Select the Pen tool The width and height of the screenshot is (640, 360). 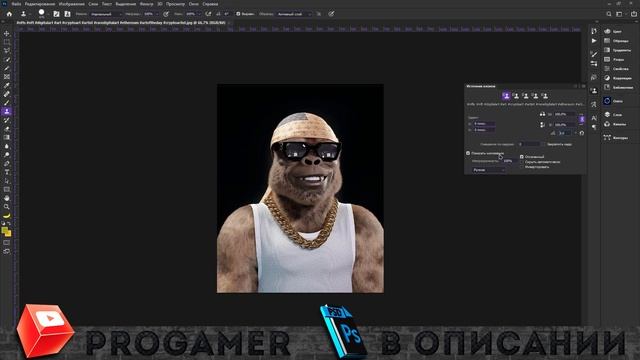7,163
